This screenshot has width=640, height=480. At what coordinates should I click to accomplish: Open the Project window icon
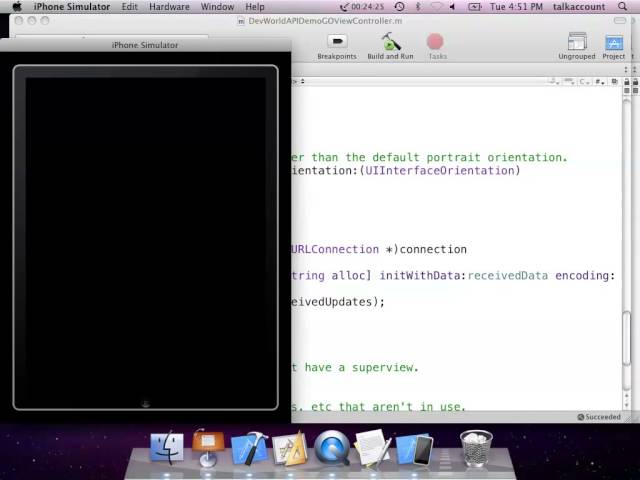[x=614, y=42]
